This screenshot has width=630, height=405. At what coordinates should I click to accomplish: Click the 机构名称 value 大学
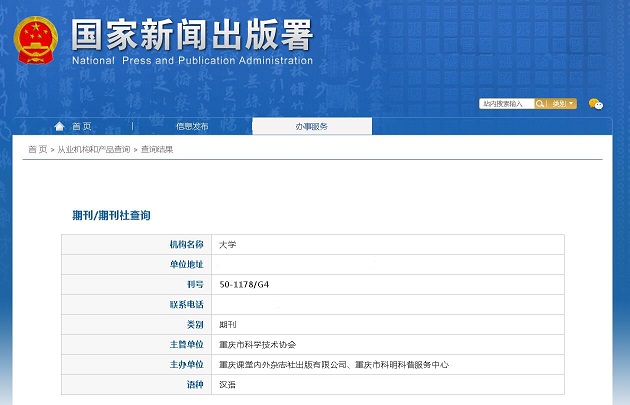pyautogui.click(x=227, y=244)
